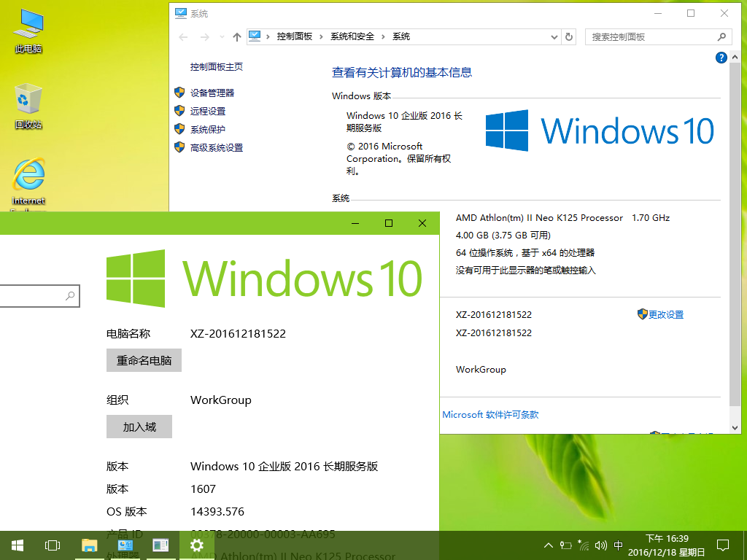This screenshot has height=560, width=747.
Task: Click WorkGroup value in the Settings window
Action: point(220,400)
